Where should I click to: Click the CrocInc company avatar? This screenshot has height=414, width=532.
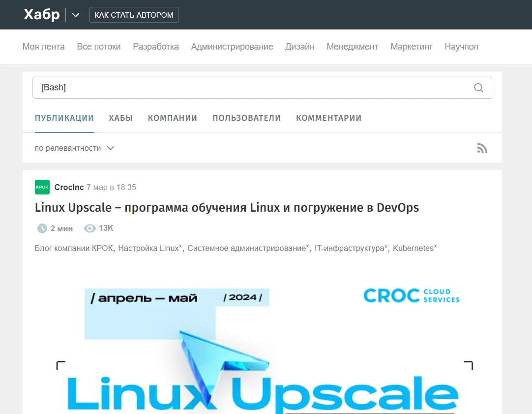[x=42, y=187]
